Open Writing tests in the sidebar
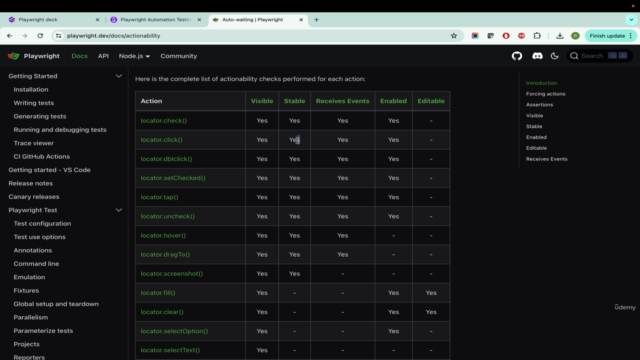 click(33, 103)
